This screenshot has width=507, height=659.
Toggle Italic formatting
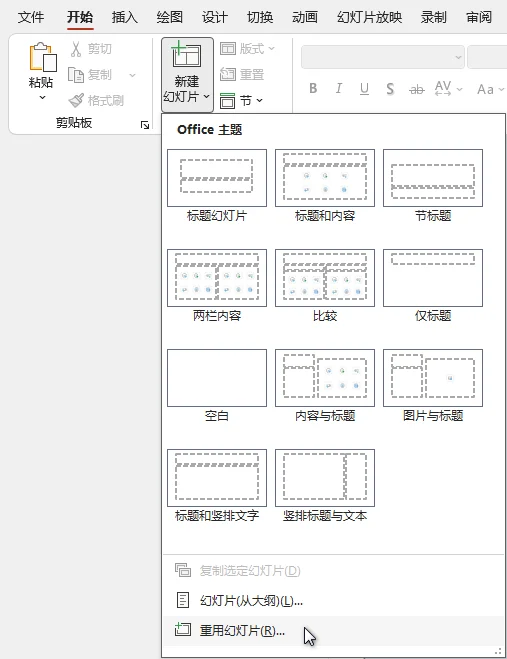pos(338,89)
